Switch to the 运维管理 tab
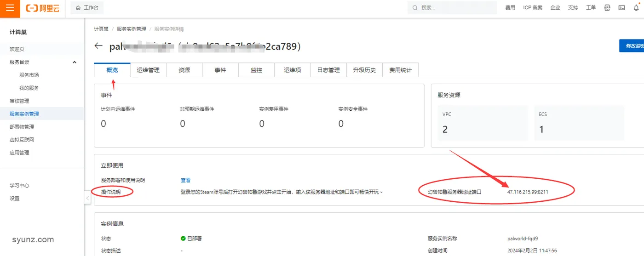 (148, 70)
